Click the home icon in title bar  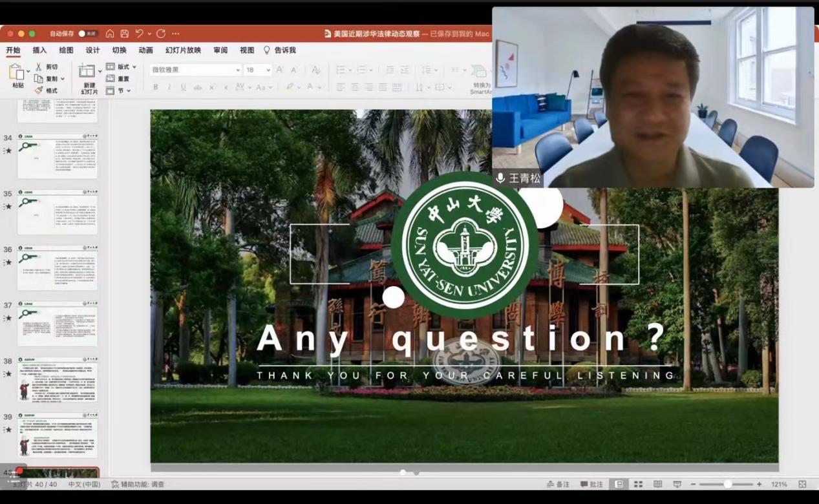click(x=110, y=34)
